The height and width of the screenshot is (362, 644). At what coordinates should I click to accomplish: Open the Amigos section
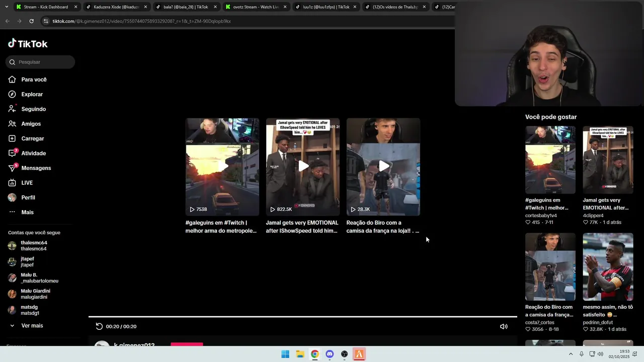(x=31, y=124)
